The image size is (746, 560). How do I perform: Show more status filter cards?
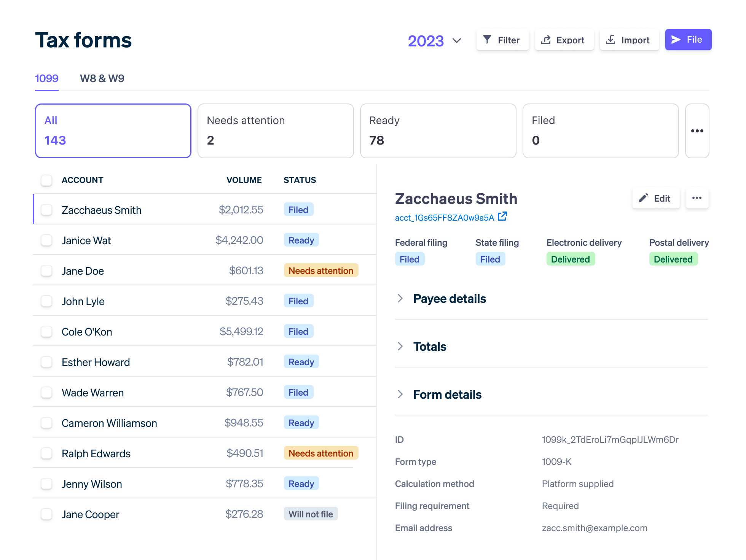coord(697,131)
